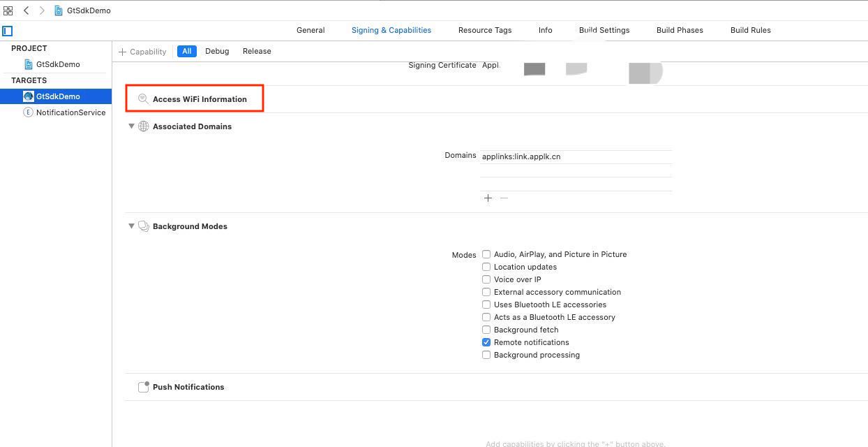This screenshot has height=447, width=868.
Task: Enable Voice over IP mode
Action: tap(486, 279)
